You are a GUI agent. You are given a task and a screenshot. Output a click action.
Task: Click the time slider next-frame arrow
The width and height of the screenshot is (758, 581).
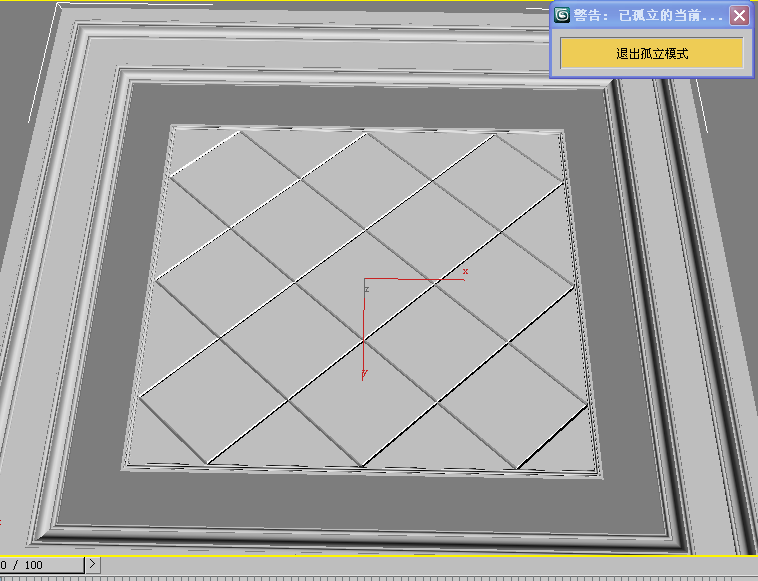point(92,564)
